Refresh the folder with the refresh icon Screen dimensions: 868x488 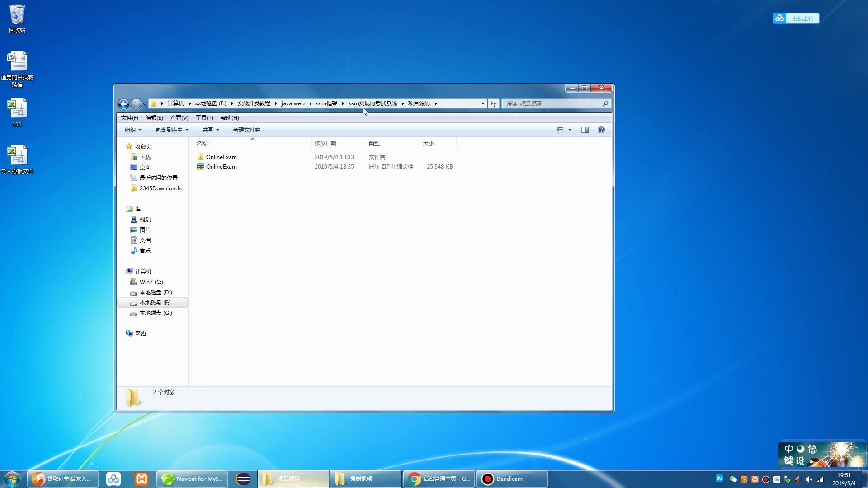pos(493,104)
